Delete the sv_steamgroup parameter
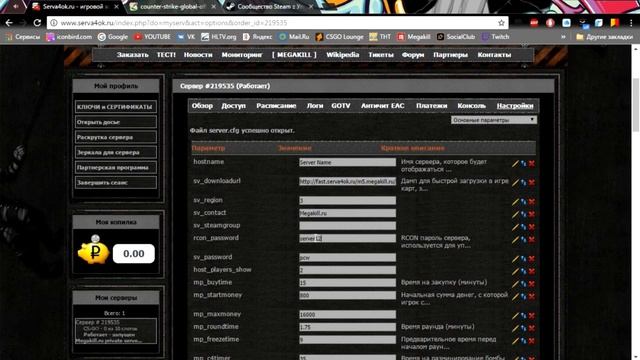The image size is (640, 360). click(531, 227)
